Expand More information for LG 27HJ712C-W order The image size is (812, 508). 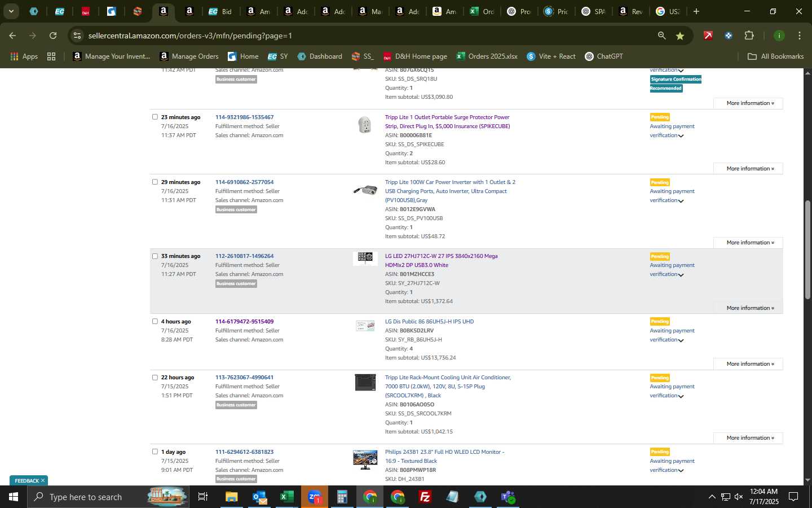click(x=748, y=308)
